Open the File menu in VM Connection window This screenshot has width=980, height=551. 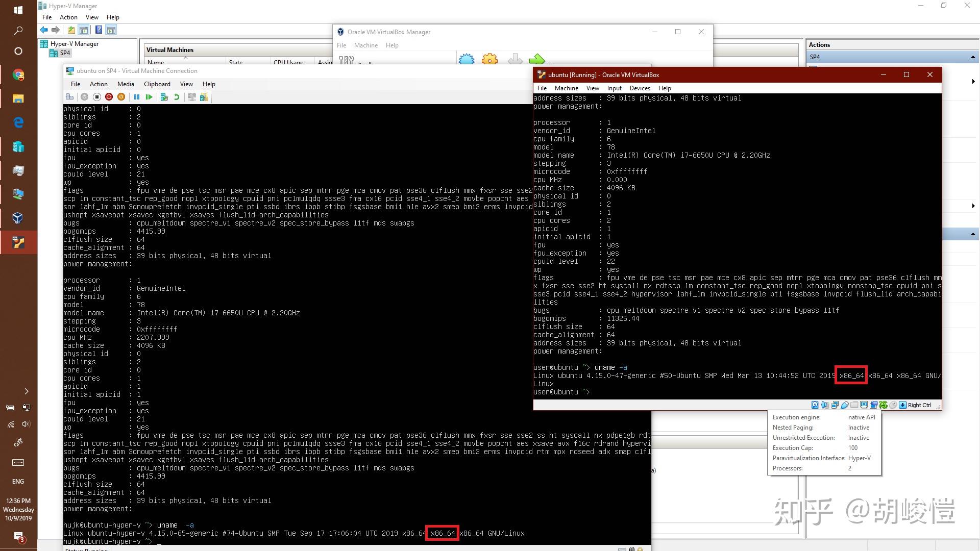[x=76, y=84]
